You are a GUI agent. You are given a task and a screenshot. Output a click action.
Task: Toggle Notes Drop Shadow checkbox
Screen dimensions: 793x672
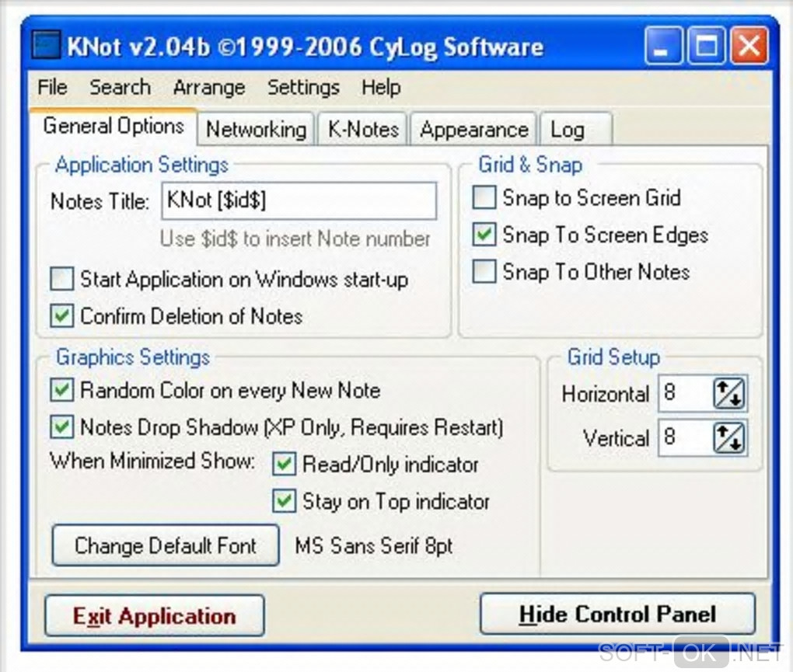pyautogui.click(x=61, y=427)
